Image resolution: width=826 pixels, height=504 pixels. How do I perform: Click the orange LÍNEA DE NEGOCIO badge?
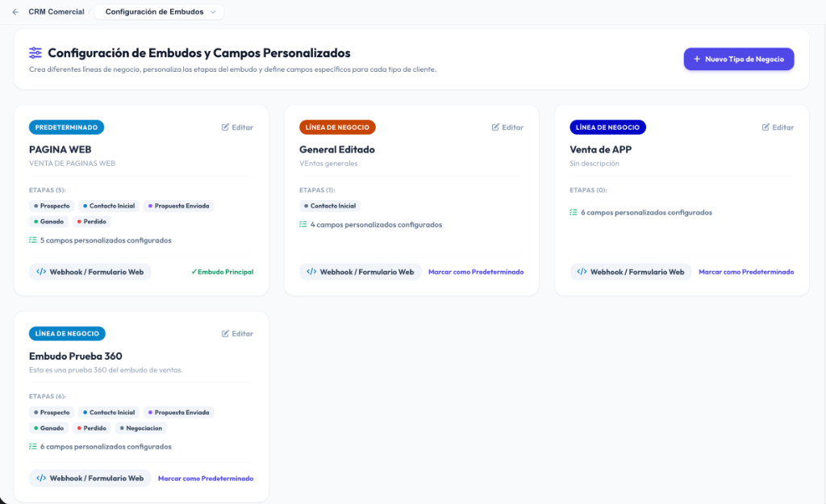pos(337,127)
